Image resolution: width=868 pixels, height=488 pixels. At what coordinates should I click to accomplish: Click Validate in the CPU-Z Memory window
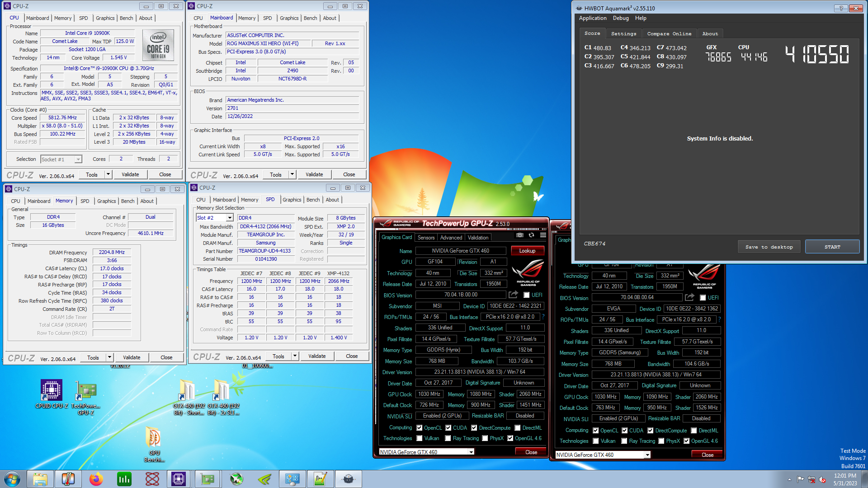[x=132, y=357]
